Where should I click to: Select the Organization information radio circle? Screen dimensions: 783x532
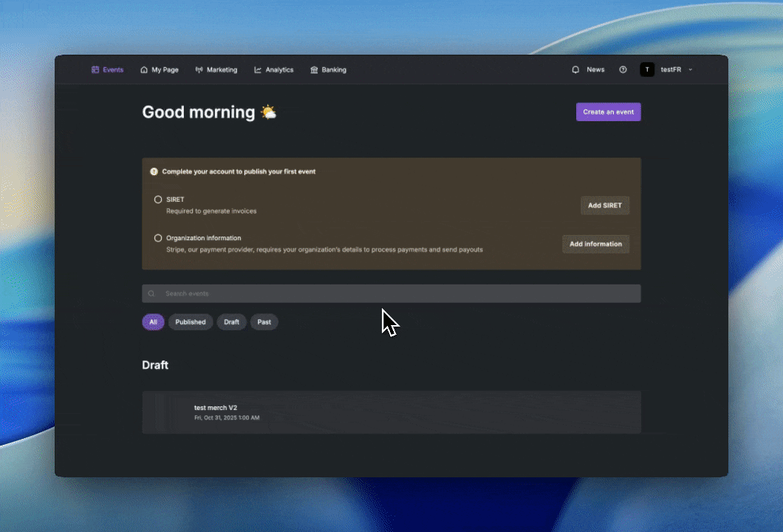158,238
